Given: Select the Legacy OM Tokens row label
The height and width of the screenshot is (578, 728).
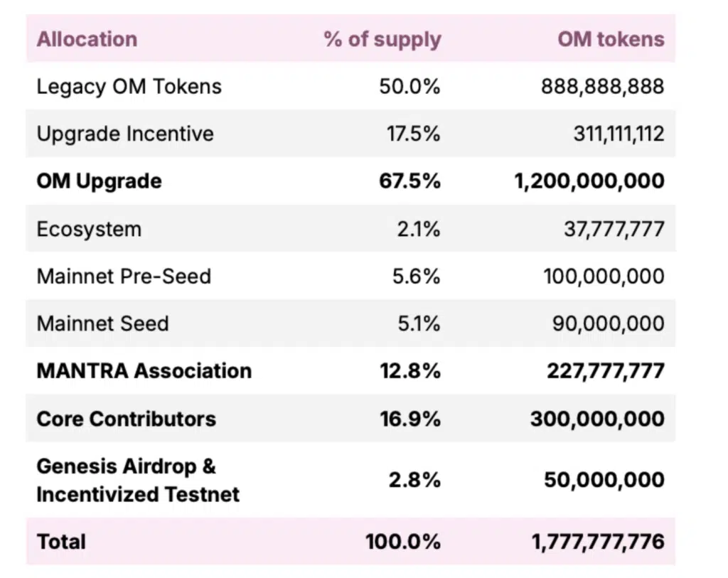Looking at the screenshot, I should (x=129, y=87).
